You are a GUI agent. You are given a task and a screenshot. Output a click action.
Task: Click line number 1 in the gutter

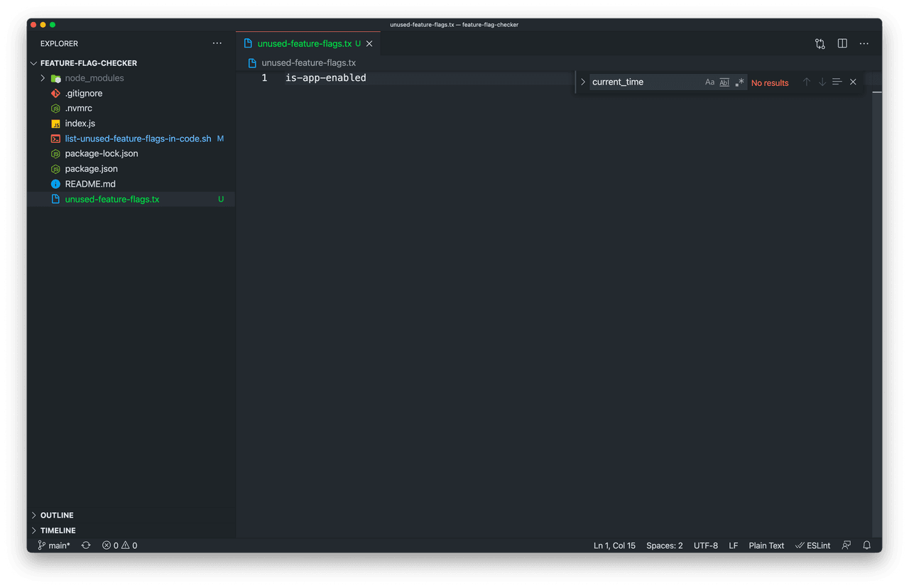pyautogui.click(x=264, y=78)
